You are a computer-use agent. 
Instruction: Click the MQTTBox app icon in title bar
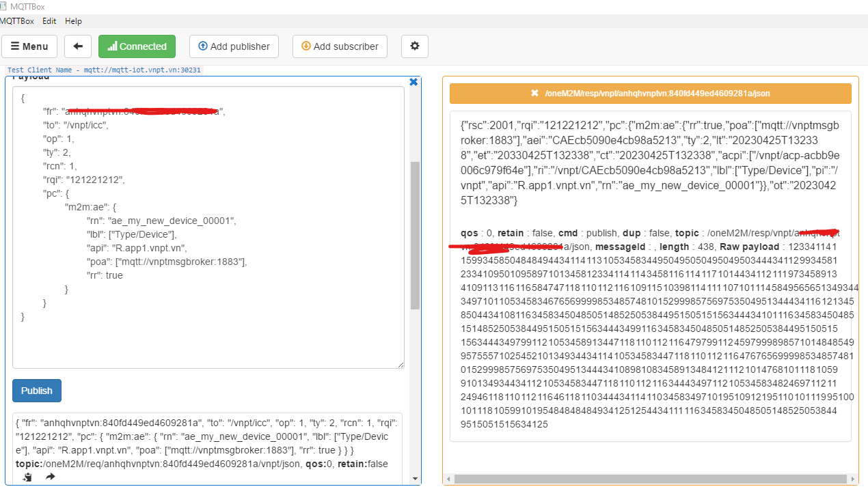pyautogui.click(x=4, y=7)
